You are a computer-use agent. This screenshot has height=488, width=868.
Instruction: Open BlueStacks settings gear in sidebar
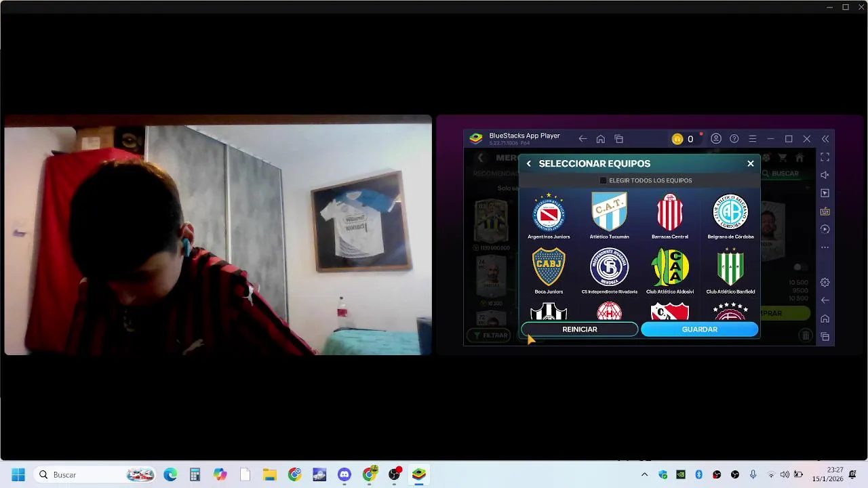coord(825,283)
